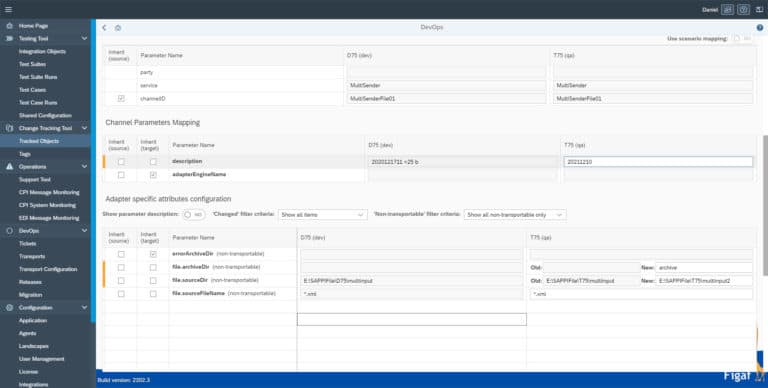Open the hamburger navigation menu
768x388 pixels.
click(x=8, y=9)
